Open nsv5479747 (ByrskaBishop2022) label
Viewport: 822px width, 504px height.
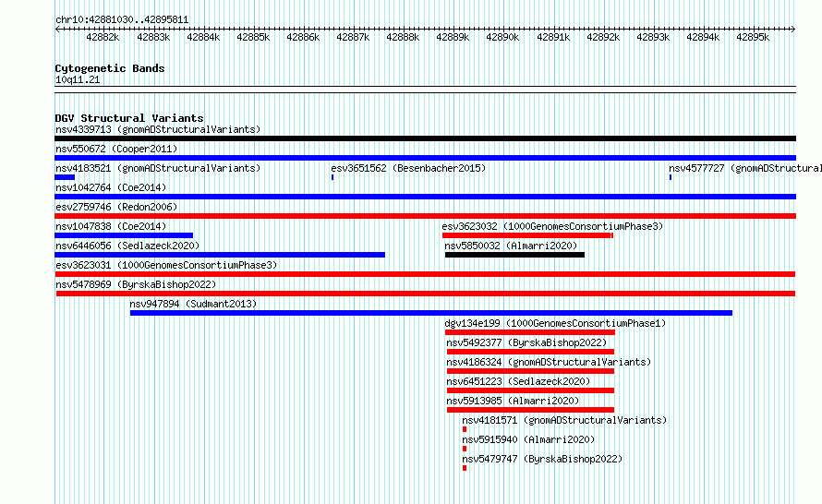(542, 459)
